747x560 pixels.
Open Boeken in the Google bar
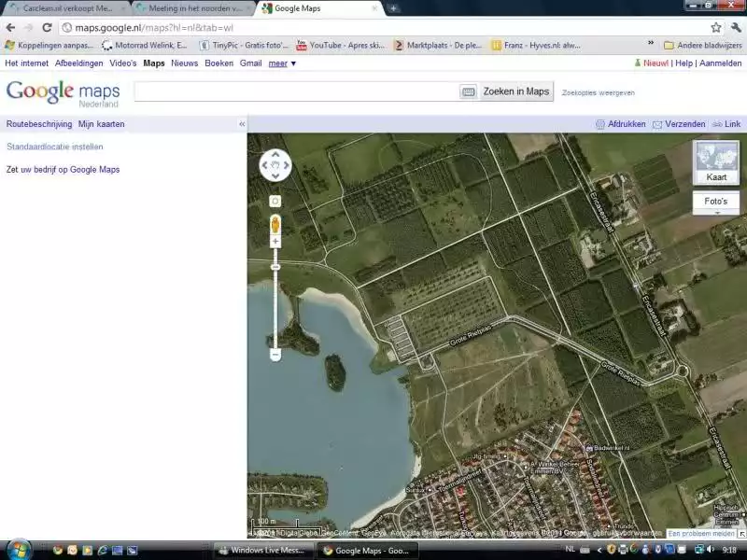[x=219, y=63]
